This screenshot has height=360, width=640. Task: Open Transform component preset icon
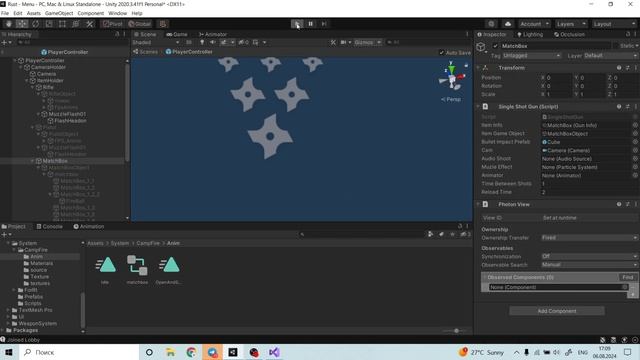[627, 68]
